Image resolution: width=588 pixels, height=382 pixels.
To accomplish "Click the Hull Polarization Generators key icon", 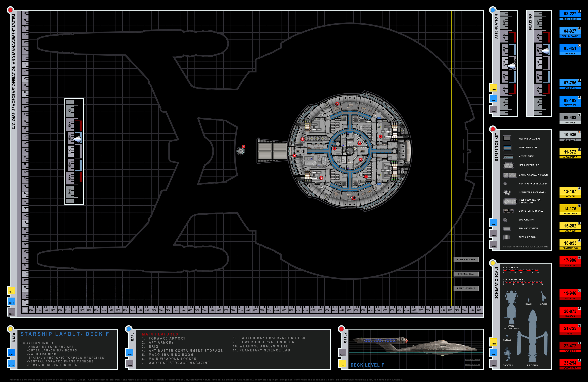I will [510, 202].
